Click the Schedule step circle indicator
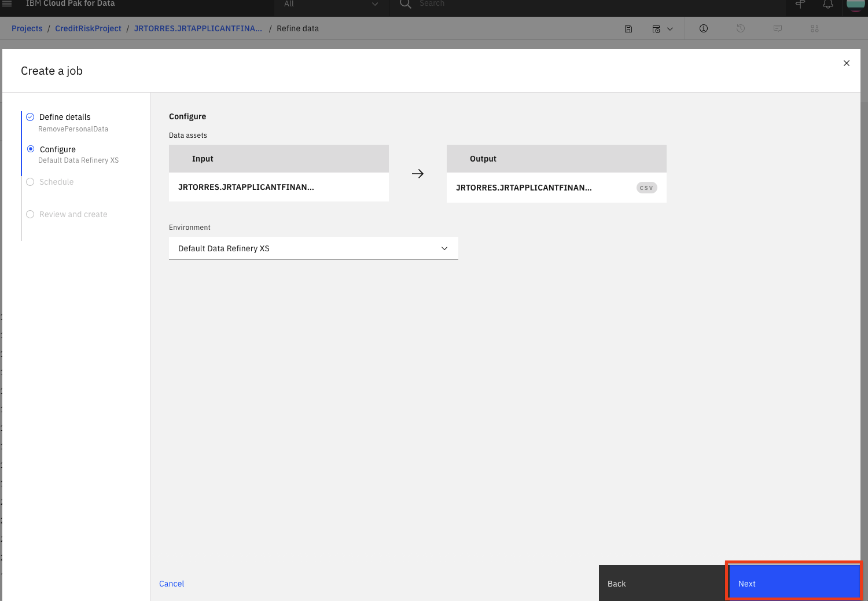 pos(30,182)
